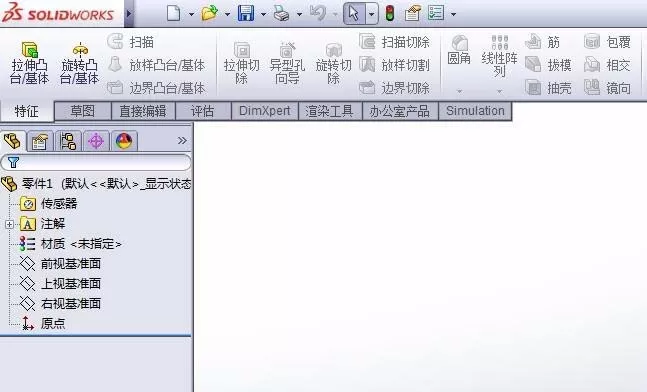The image size is (647, 392).
Task: Click 旋转凸台/基体 revolved boss tool
Action: coord(79,63)
